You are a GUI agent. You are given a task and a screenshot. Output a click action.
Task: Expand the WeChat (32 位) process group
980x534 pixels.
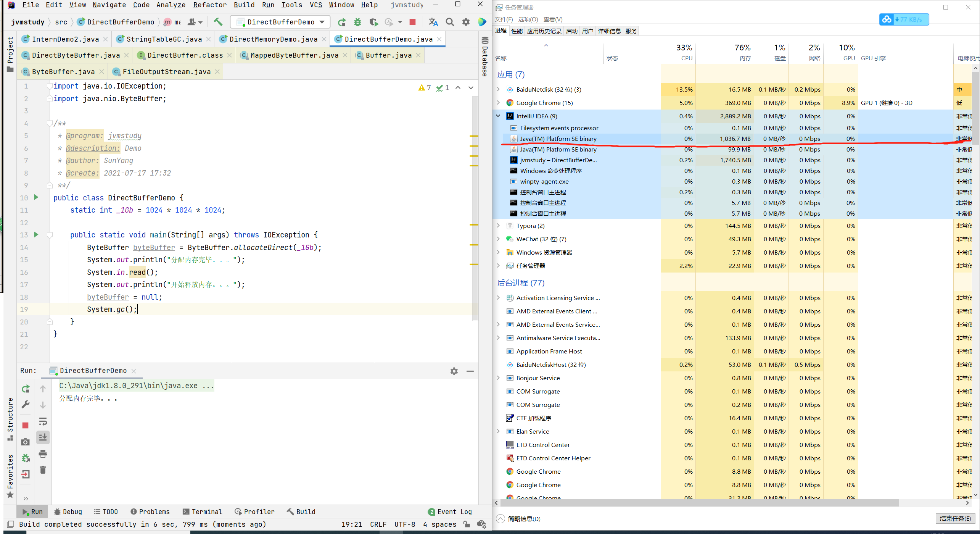click(498, 239)
